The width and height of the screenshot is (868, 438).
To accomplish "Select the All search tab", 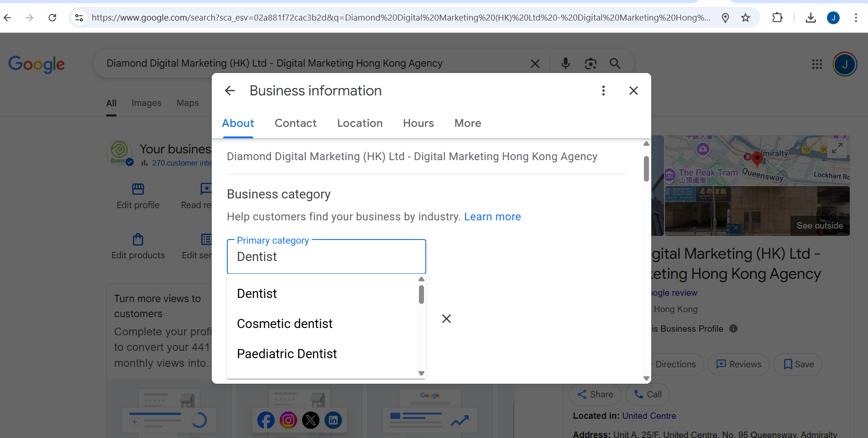I will click(111, 103).
